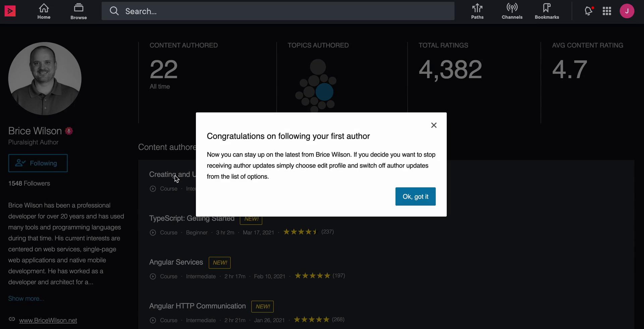Click the Brice Wilson name heading
This screenshot has width=644, height=329.
click(35, 131)
